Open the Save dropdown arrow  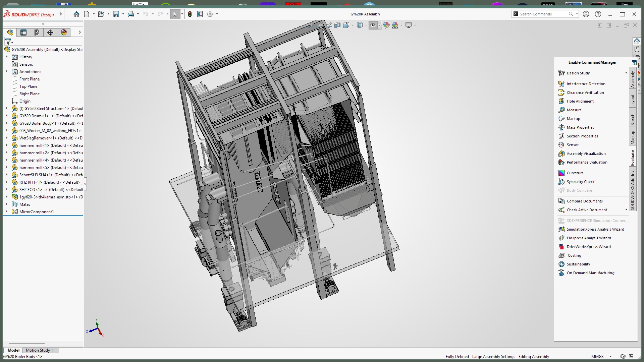[x=123, y=14]
